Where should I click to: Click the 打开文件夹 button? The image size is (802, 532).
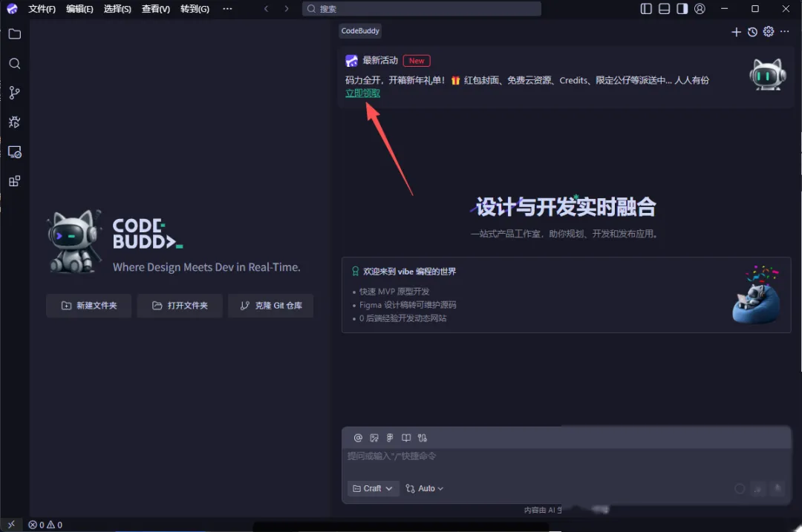pos(180,306)
